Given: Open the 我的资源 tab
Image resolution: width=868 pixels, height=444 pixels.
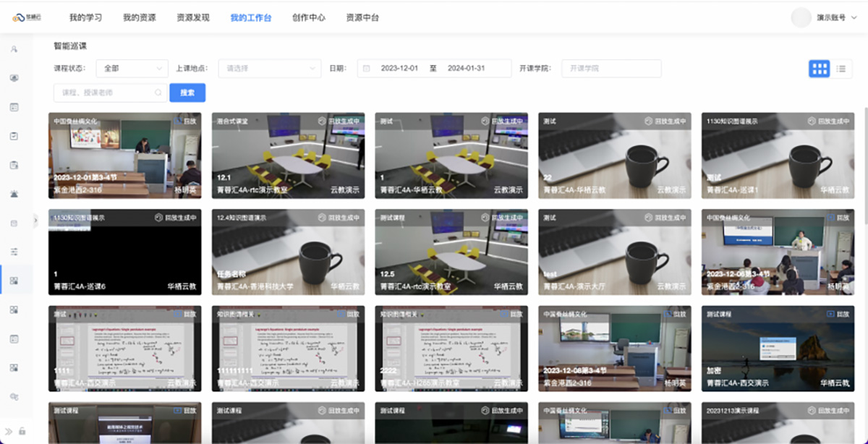Looking at the screenshot, I should [139, 17].
